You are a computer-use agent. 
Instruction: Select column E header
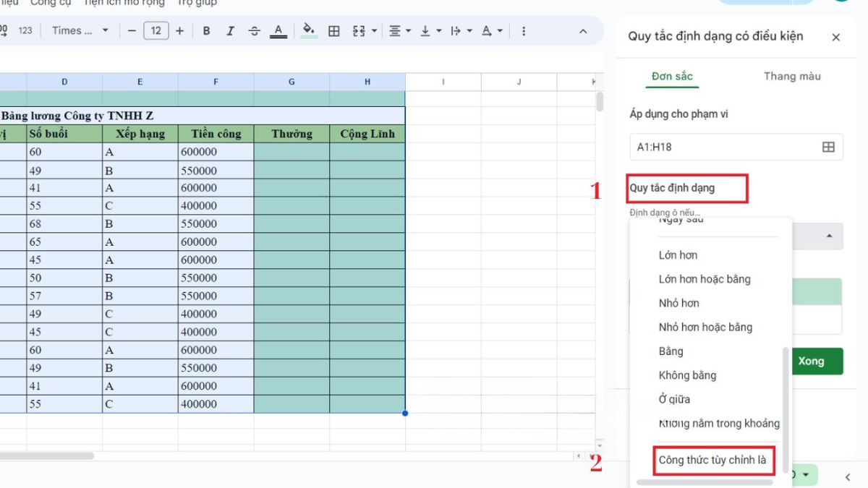pos(140,82)
